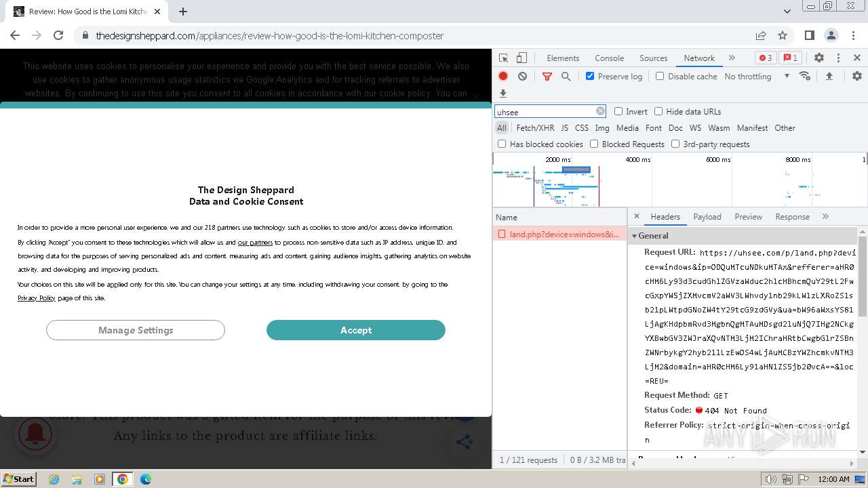Viewport: 868px width, 488px height.
Task: Open network conditions wifi icon
Action: (x=805, y=77)
